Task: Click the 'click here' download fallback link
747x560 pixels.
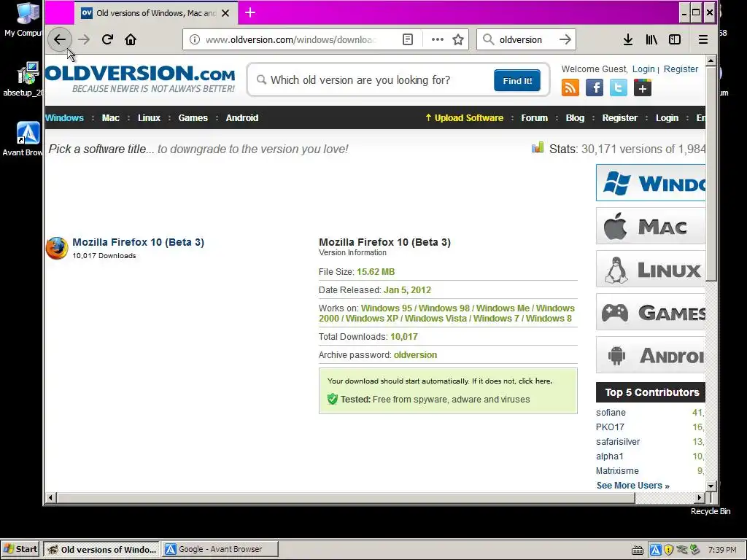Action: [x=535, y=381]
